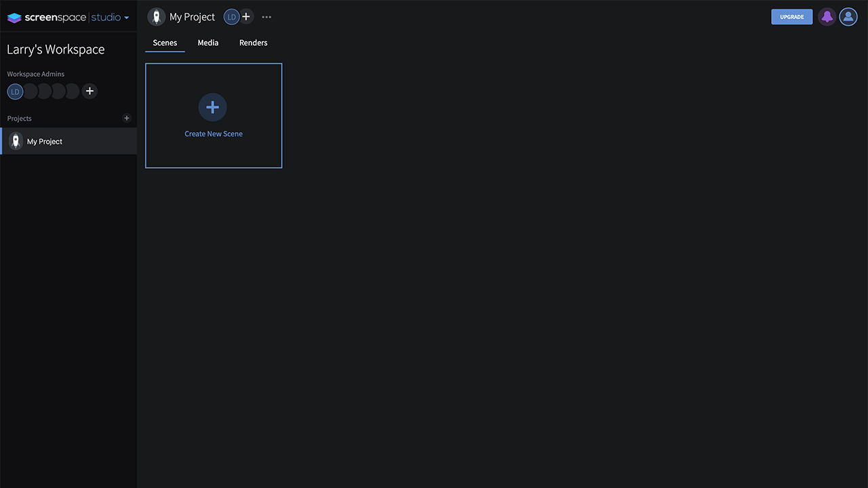
Task: Switch to the Scenes tab
Action: pos(165,43)
